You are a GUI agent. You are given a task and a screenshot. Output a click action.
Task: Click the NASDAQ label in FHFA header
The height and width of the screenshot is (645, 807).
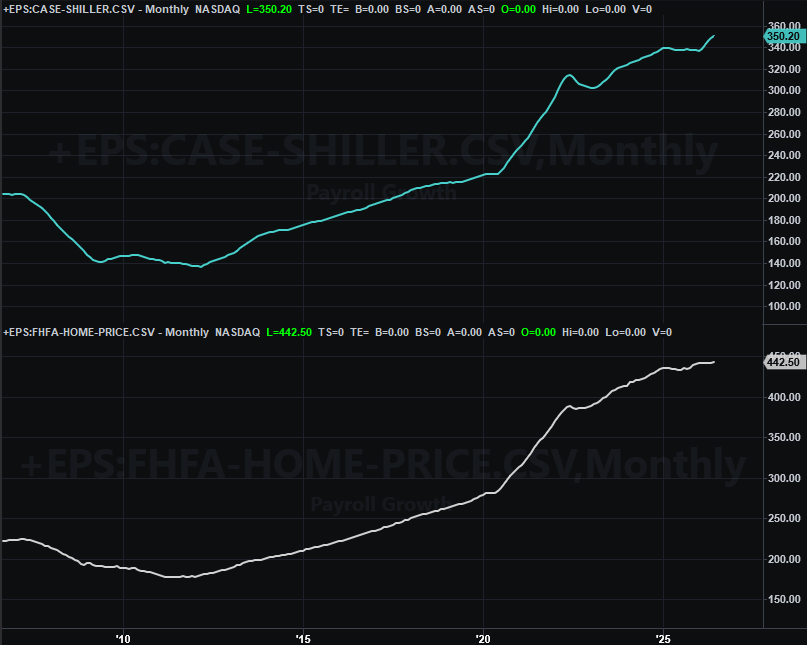[237, 332]
